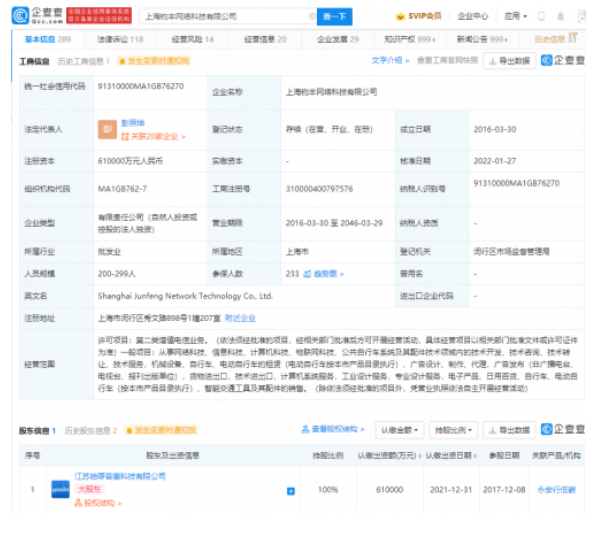Screen dimensions: 614x540
Task: Click the 企查查 logo beside 股东信息 export button
Action: [563, 429]
